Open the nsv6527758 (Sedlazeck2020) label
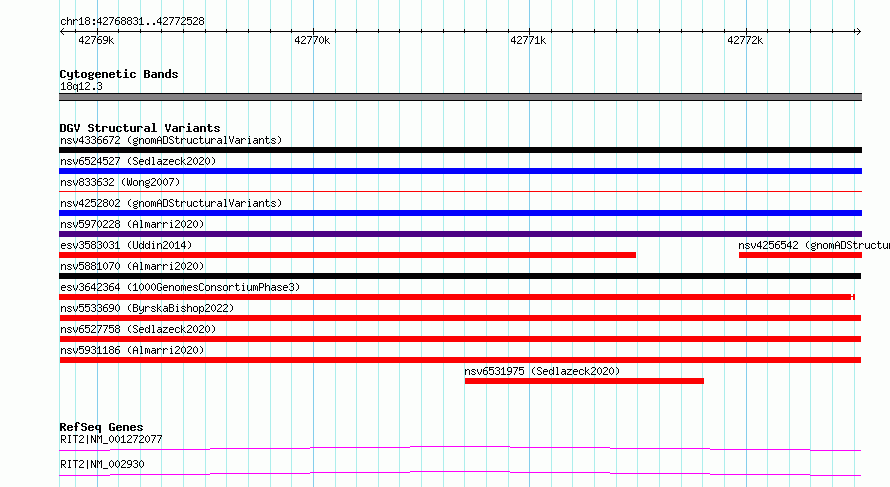The height and width of the screenshot is (487, 890). (138, 329)
